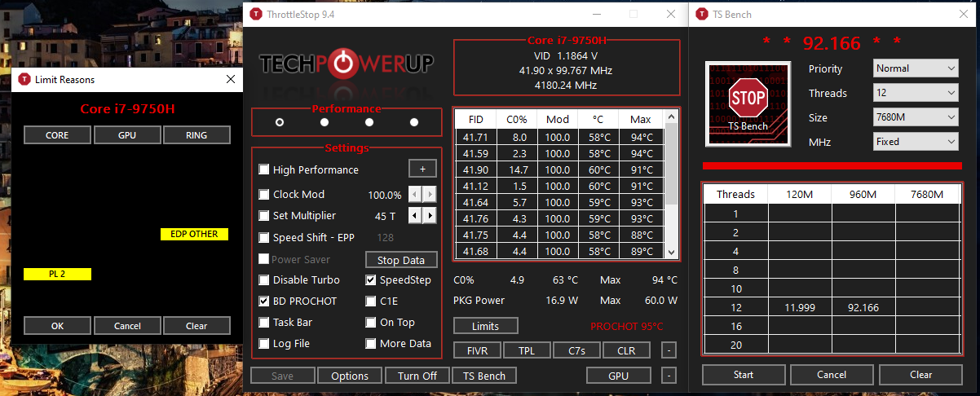Click the TS Bench window title icon

pyautogui.click(x=702, y=14)
